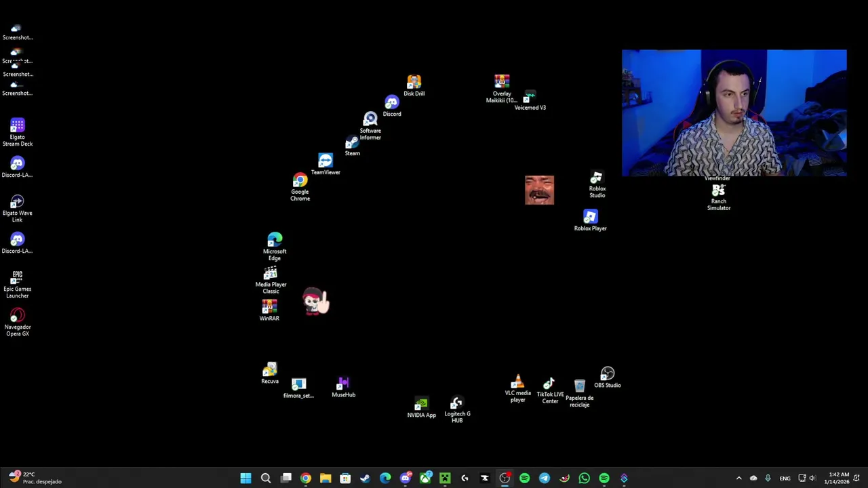Open the Navegador Opera GX shortcut
The width and height of the screenshot is (868, 488).
(18, 323)
